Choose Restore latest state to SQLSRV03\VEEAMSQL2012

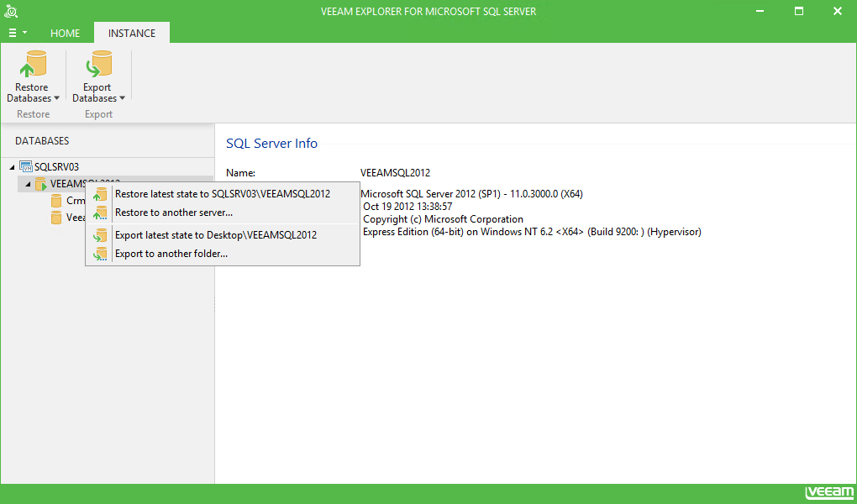[223, 194]
